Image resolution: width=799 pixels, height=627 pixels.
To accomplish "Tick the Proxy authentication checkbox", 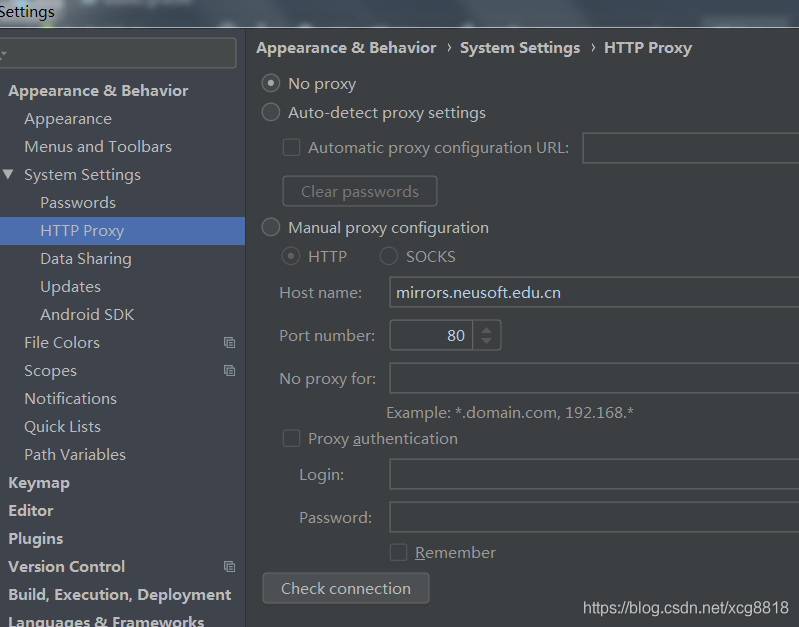I will click(x=292, y=439).
